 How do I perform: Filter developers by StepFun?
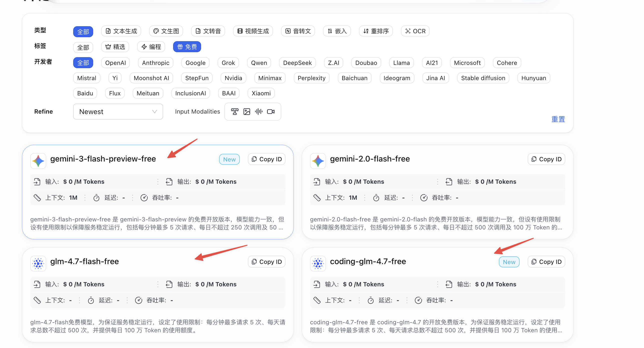tap(197, 78)
